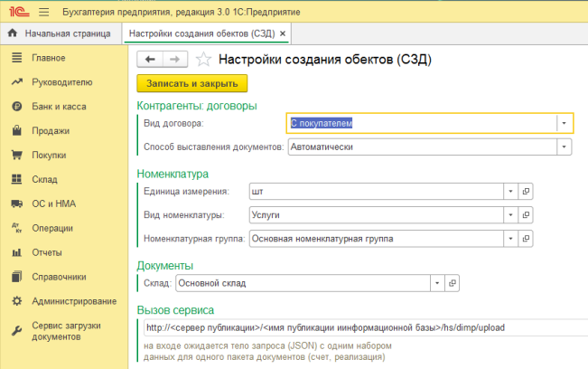Click the back arrow navigation button

click(150, 60)
